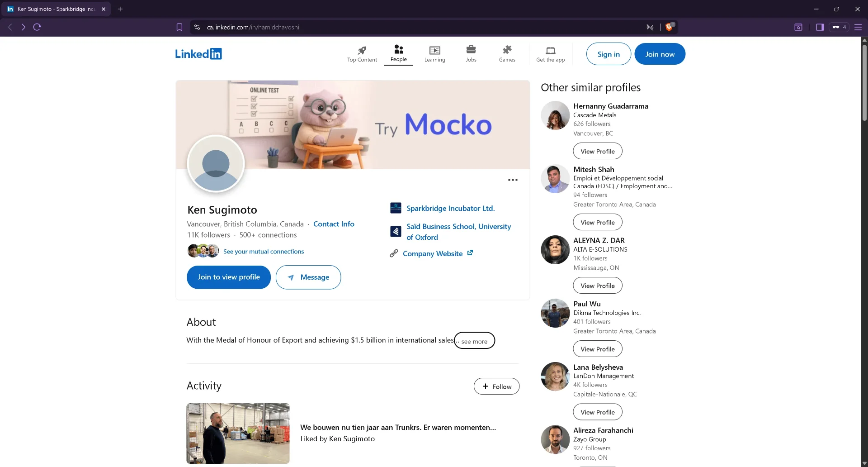Click View Profile for Mitesh Shah
868x467 pixels.
point(598,222)
